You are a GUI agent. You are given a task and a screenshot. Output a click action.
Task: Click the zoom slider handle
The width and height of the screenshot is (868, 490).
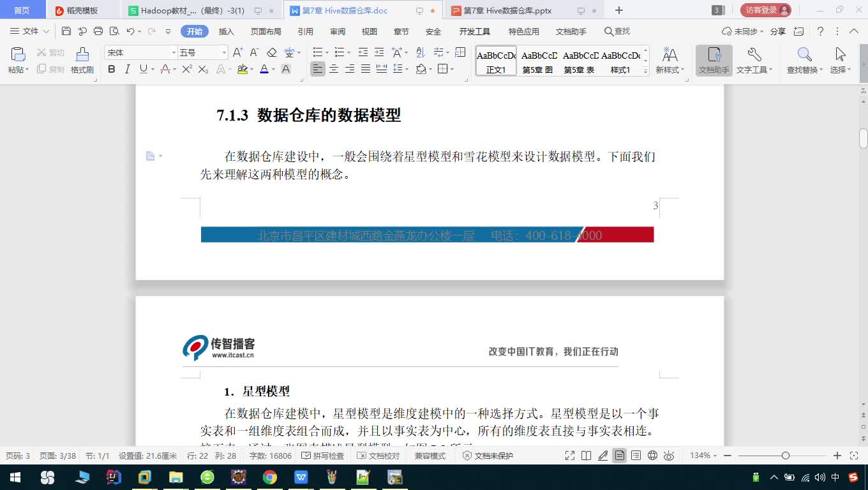(x=786, y=456)
